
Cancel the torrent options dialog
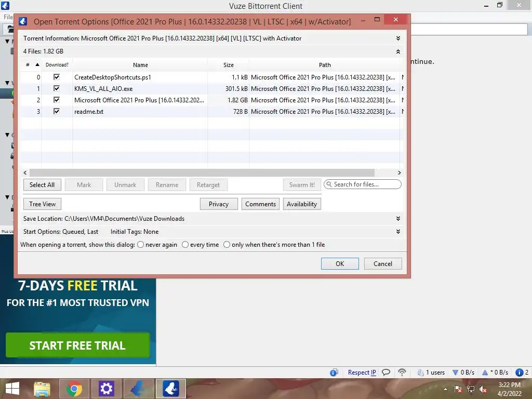click(x=383, y=264)
